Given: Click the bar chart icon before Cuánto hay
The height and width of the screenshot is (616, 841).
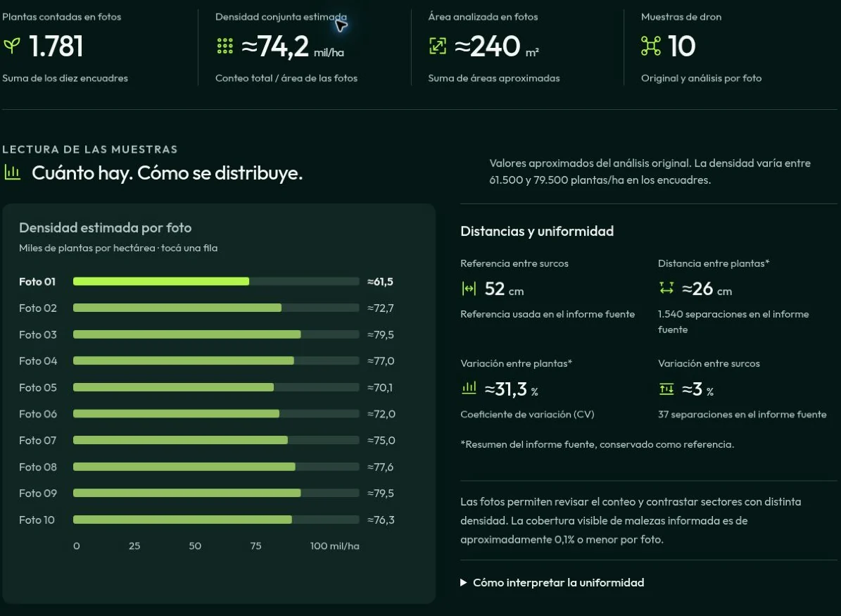Looking at the screenshot, I should tap(13, 172).
